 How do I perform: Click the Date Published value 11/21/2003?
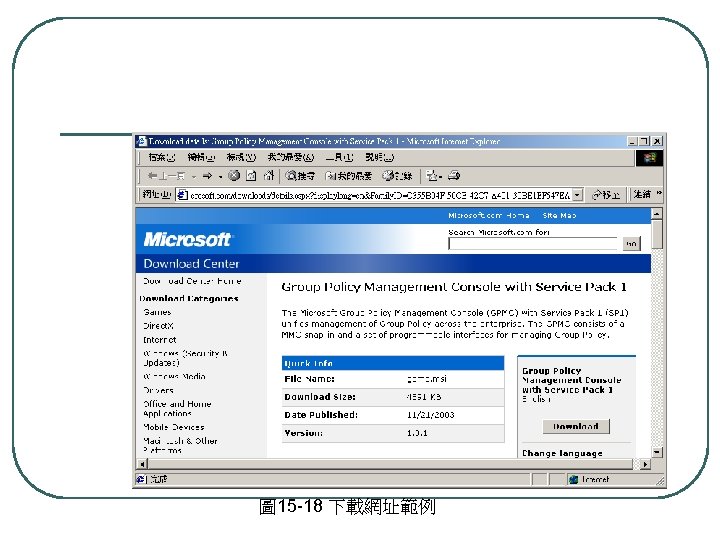click(430, 415)
